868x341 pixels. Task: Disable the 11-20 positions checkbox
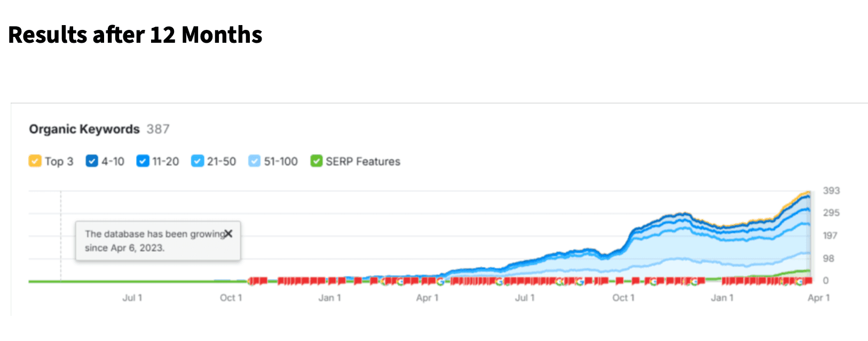coord(143,161)
